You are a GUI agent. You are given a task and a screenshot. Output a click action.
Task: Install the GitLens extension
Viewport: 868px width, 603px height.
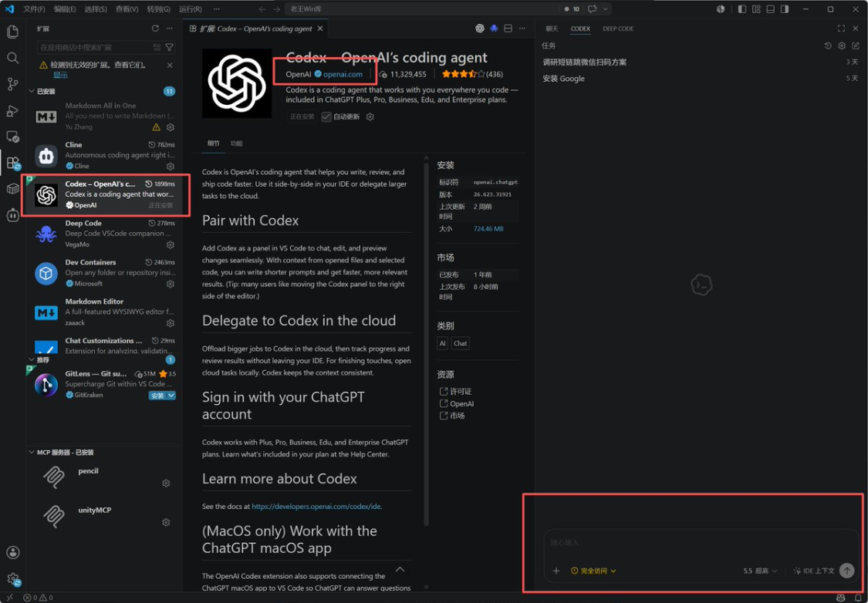pyautogui.click(x=157, y=396)
